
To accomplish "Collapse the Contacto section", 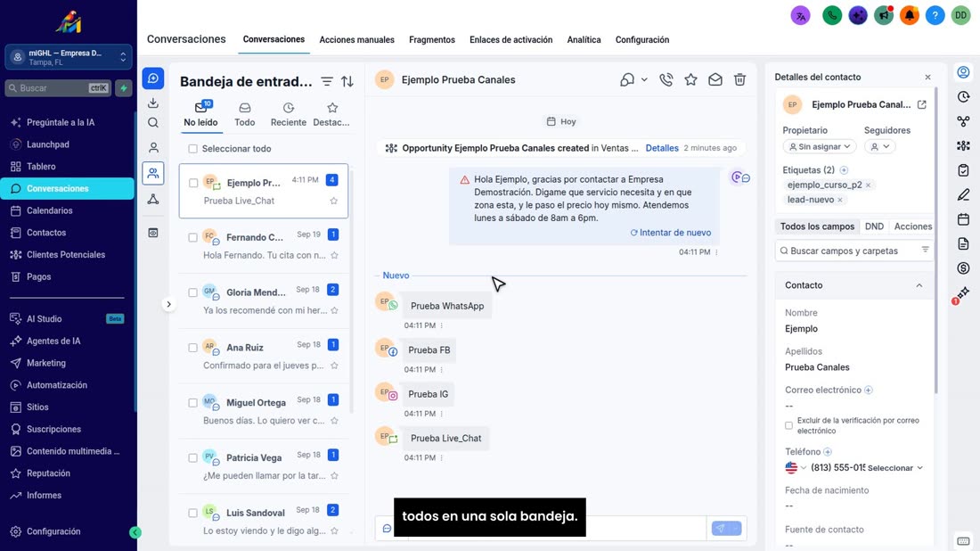I will pos(919,285).
